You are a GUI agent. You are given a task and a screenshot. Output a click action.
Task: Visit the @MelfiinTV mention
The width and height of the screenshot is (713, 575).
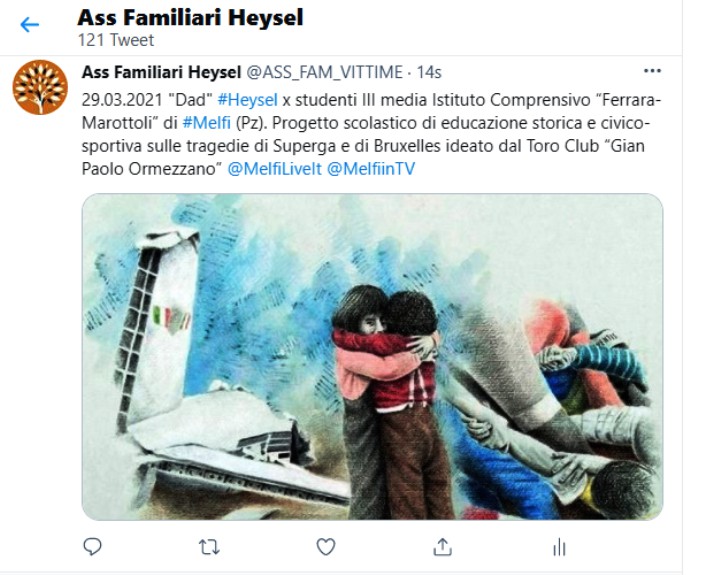pos(371,169)
